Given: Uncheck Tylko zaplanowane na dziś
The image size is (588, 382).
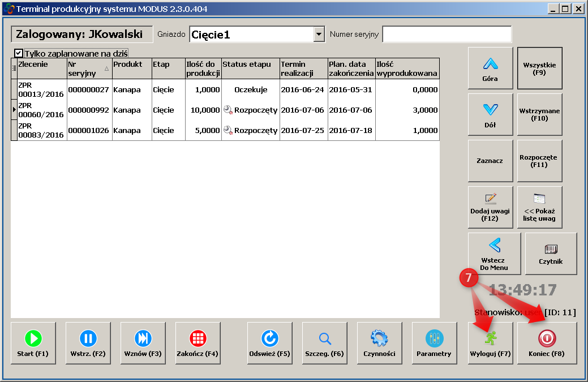Looking at the screenshot, I should (19, 53).
